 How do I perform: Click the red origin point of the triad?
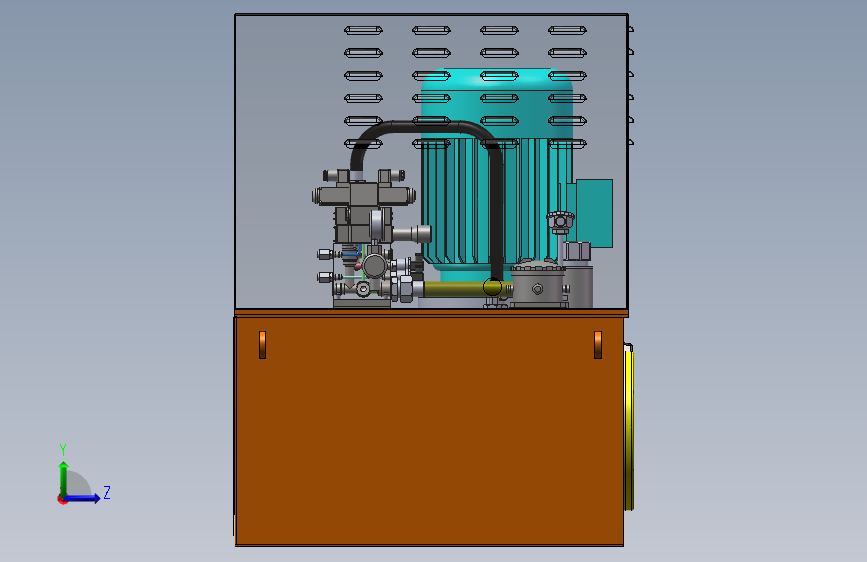click(62, 499)
